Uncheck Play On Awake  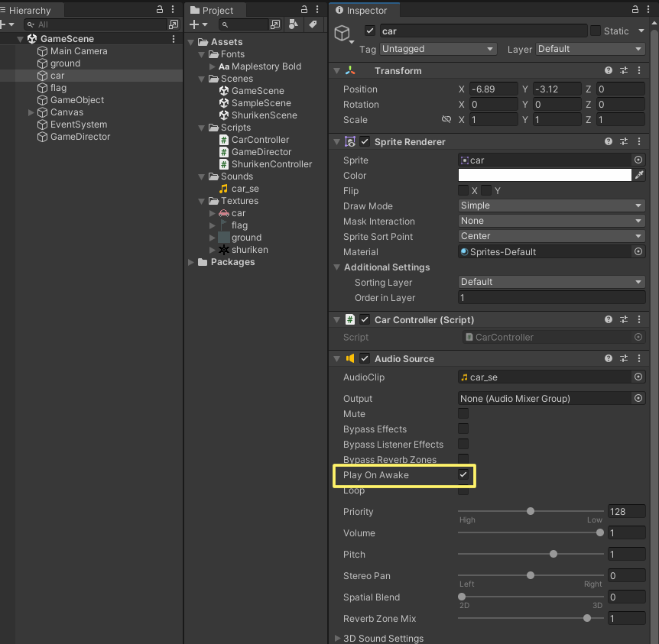pos(463,474)
